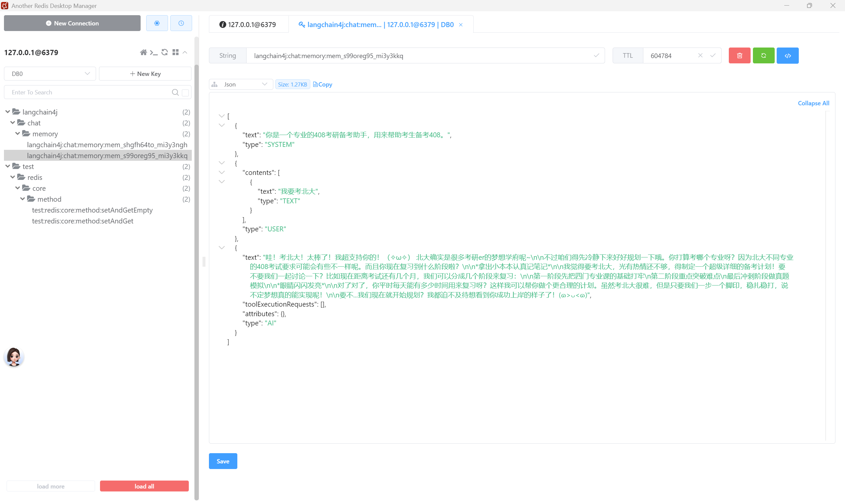Refresh the key with green button
This screenshot has height=504, width=845.
(763, 56)
